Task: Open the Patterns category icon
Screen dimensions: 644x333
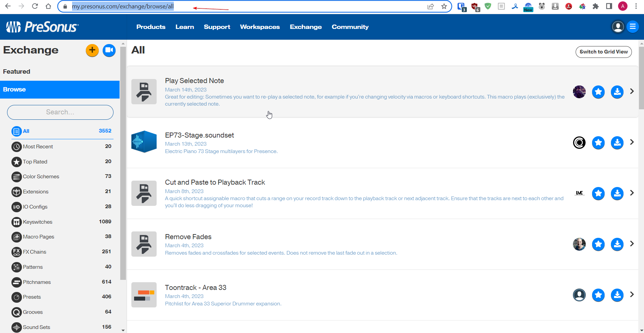Action: click(17, 267)
